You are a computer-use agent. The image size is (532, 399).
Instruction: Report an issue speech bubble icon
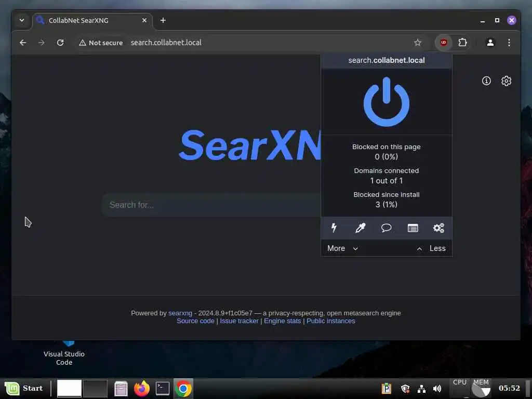tap(386, 228)
